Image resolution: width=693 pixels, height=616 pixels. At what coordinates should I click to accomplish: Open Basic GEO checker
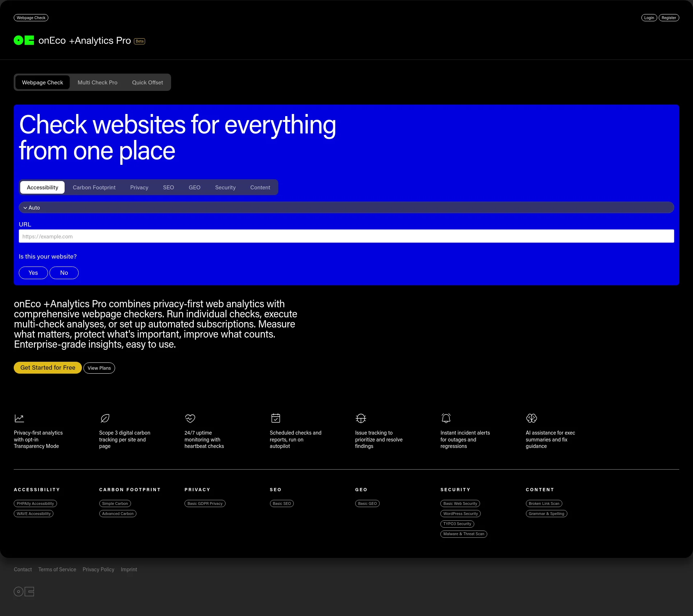[367, 503]
